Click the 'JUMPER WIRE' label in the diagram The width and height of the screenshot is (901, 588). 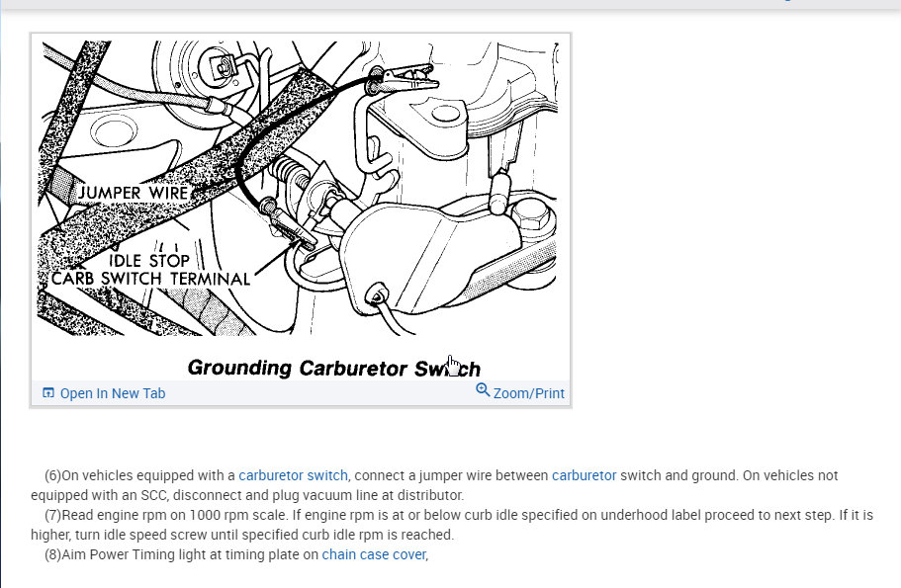click(134, 193)
